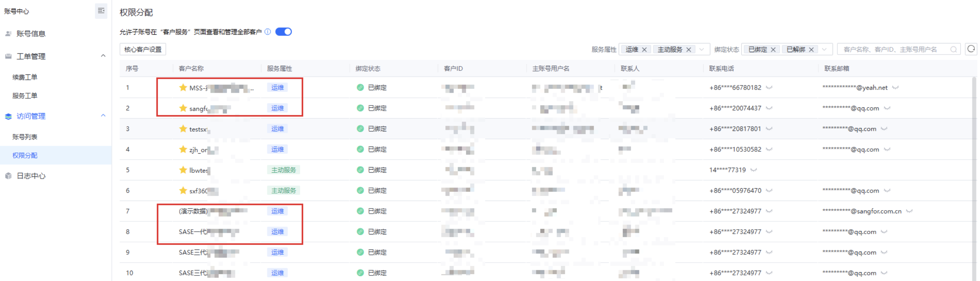Go to 日志中心 in the sidebar

pyautogui.click(x=31, y=176)
